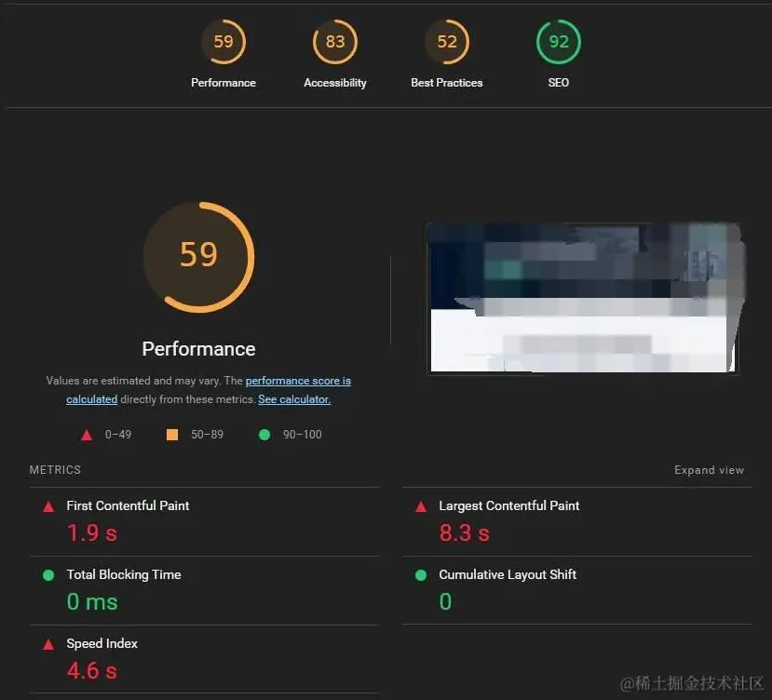Click the large Performance 59 gauge
This screenshot has height=700, width=772.
199,257
